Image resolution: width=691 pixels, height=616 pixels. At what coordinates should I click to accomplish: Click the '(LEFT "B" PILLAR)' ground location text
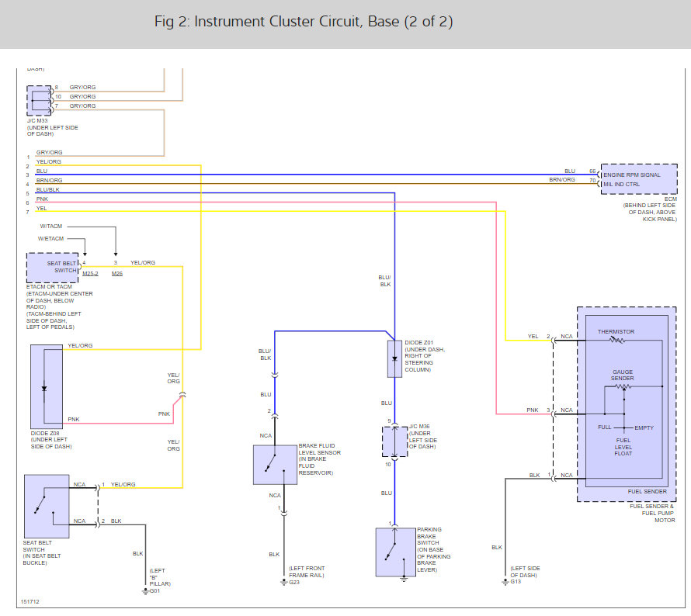click(159, 577)
